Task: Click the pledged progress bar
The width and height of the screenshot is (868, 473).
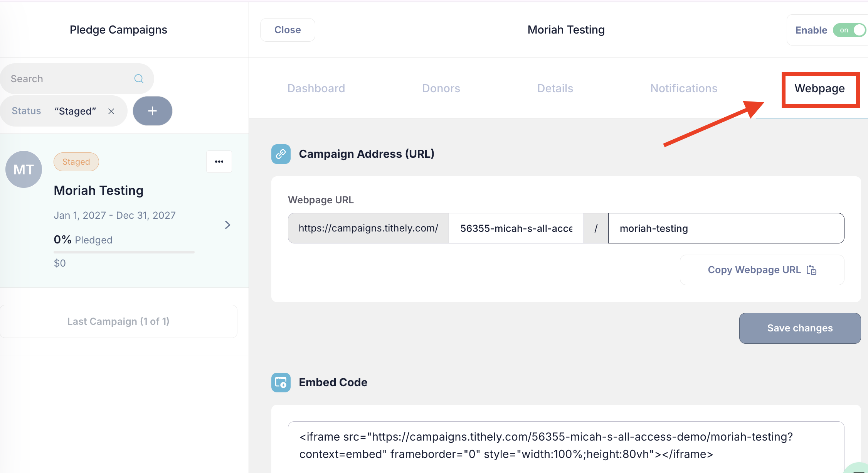Action: (124, 252)
